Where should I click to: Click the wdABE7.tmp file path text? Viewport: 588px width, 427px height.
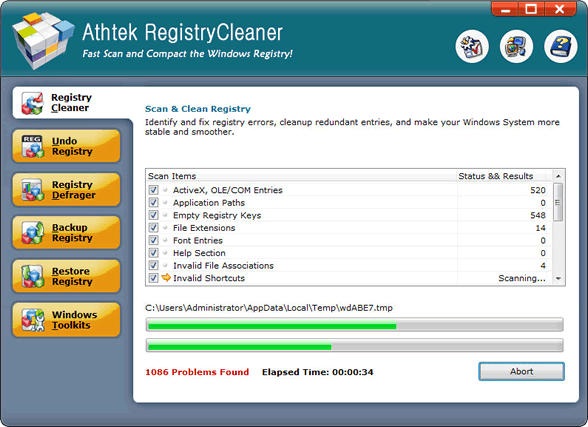[269, 308]
